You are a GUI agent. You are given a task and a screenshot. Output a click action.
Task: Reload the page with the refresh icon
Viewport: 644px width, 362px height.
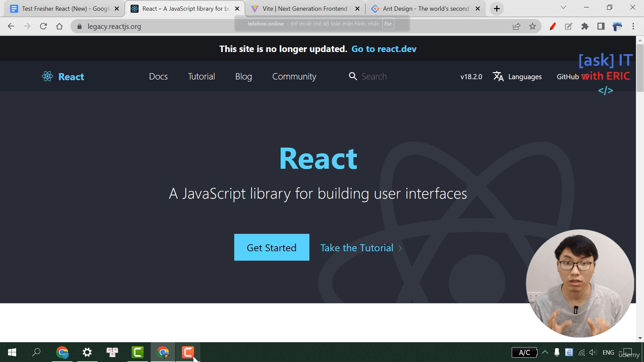tap(43, 26)
